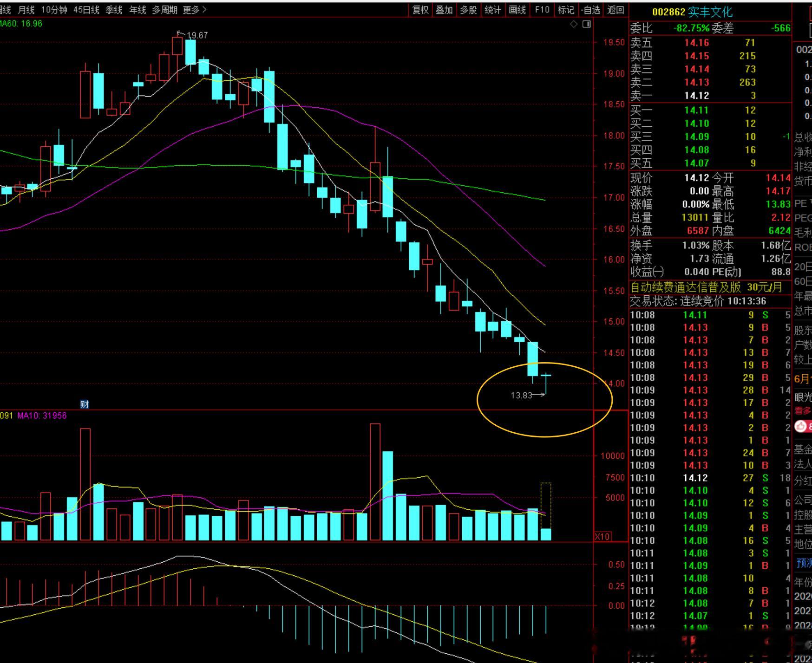
Task: Click the 标记 mark button
Action: point(566,10)
